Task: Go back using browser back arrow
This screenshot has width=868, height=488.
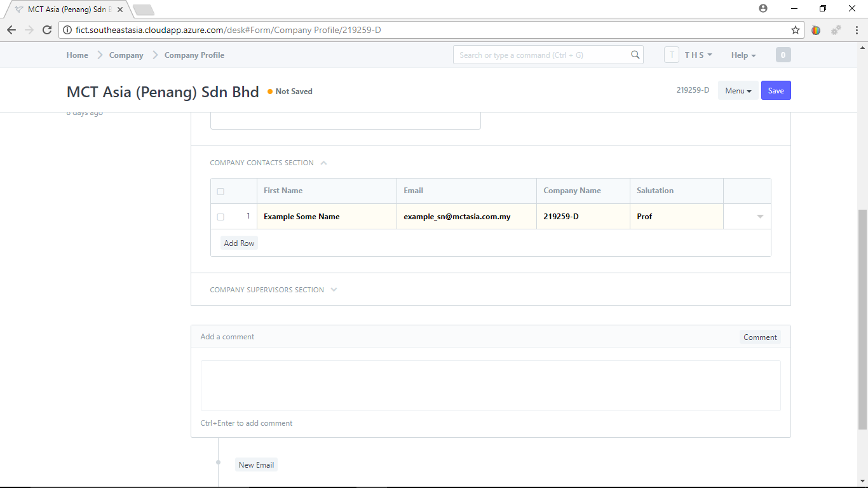Action: (x=11, y=30)
